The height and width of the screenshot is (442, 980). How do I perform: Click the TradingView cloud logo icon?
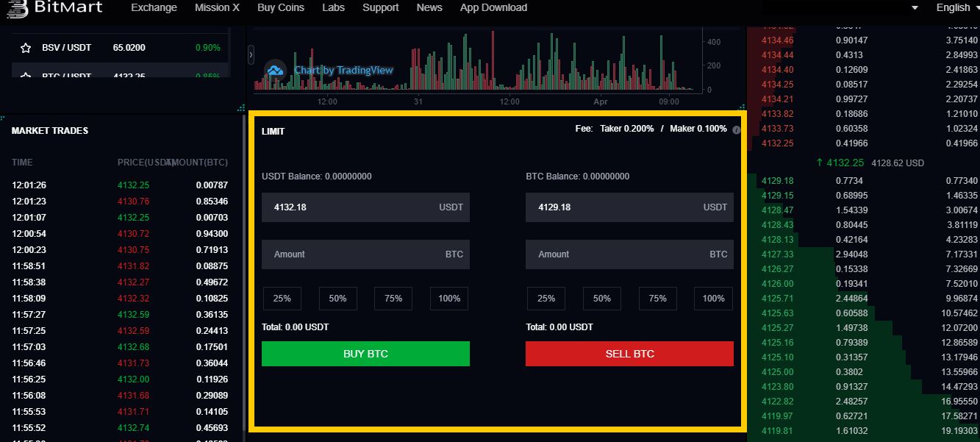(x=275, y=70)
